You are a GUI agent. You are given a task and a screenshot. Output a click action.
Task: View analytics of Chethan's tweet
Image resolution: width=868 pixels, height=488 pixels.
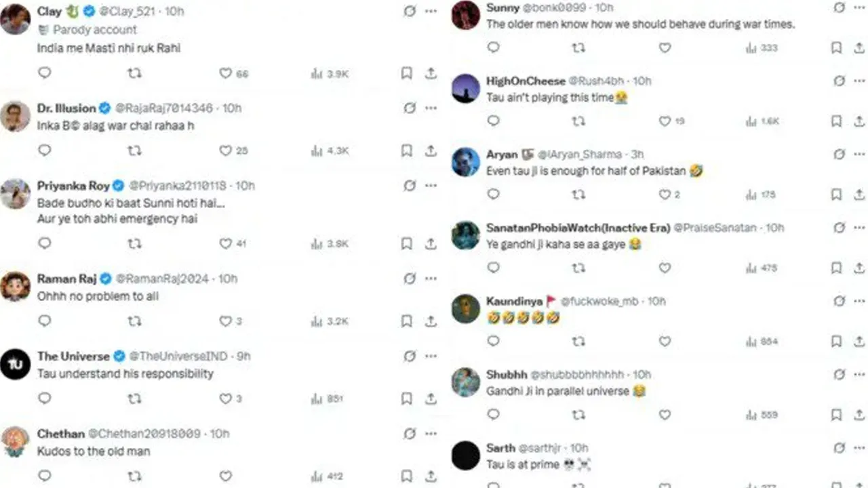tap(326, 476)
